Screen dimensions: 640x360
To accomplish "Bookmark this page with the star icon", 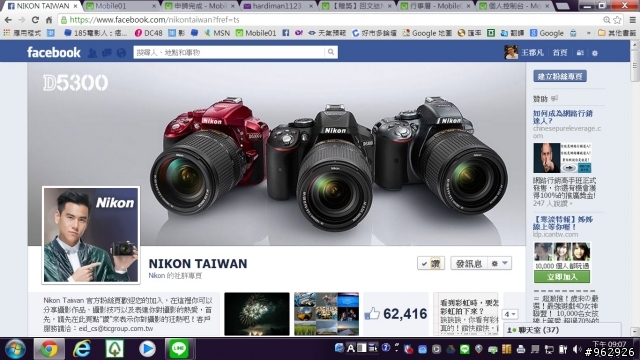I will point(618,20).
